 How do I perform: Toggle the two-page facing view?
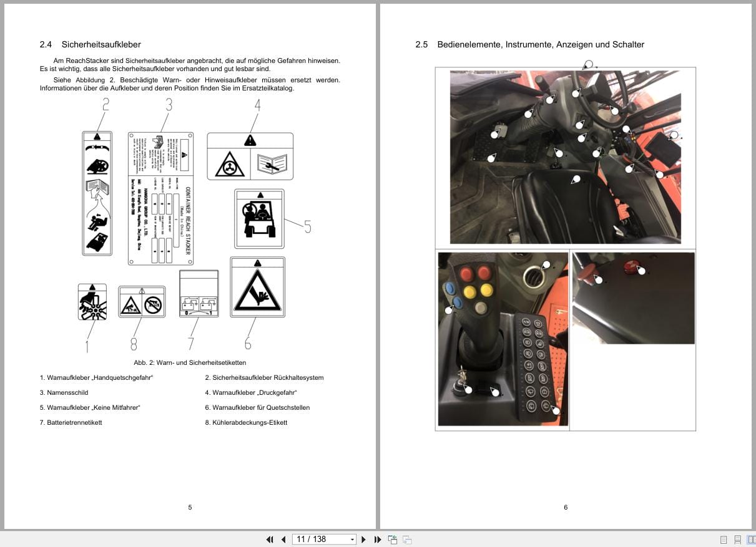[750, 540]
